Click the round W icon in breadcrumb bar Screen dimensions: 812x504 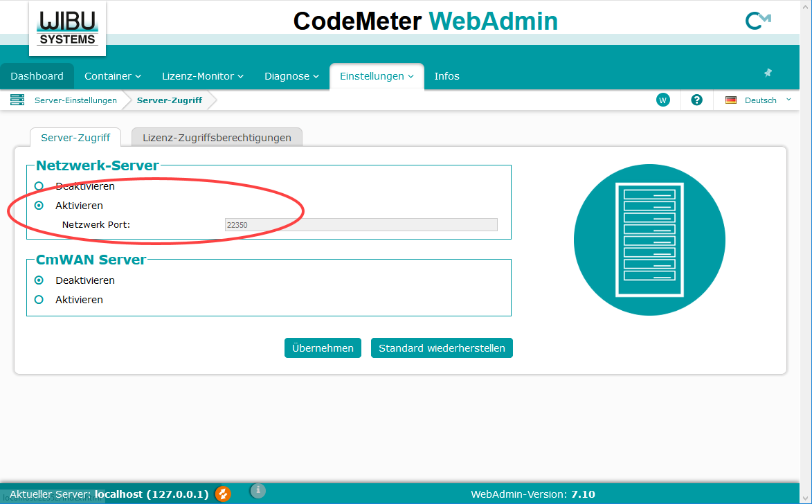pyautogui.click(x=662, y=100)
